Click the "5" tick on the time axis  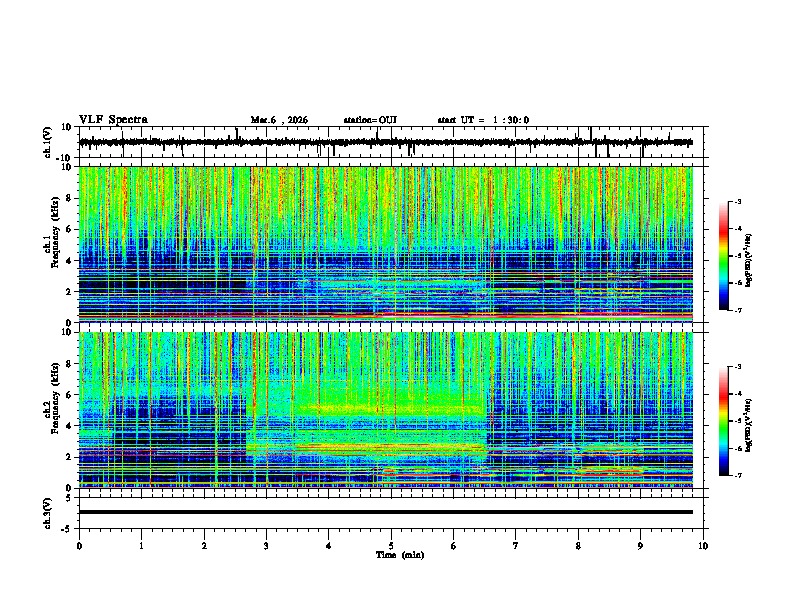[391, 546]
